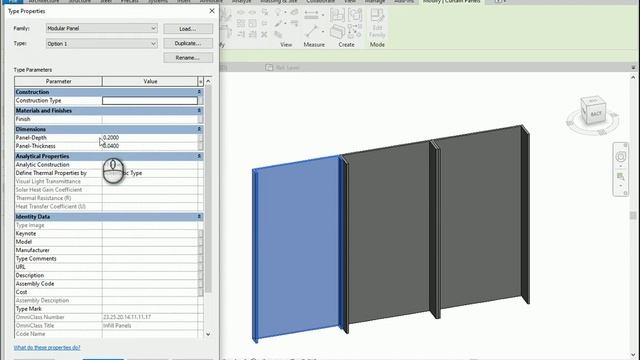Click the Zoom Region icon on navigation bar
The width and height of the screenshot is (640, 360).
click(x=621, y=177)
